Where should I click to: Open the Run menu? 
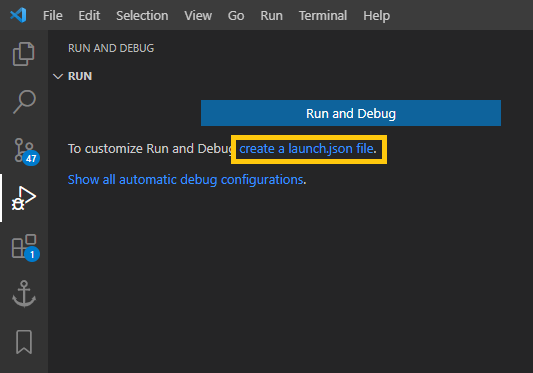(271, 16)
